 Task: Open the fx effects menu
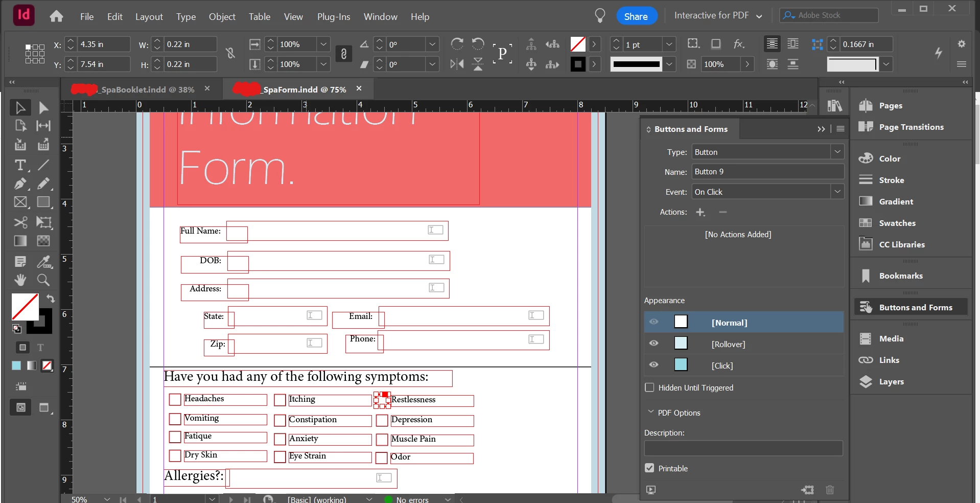(x=739, y=44)
